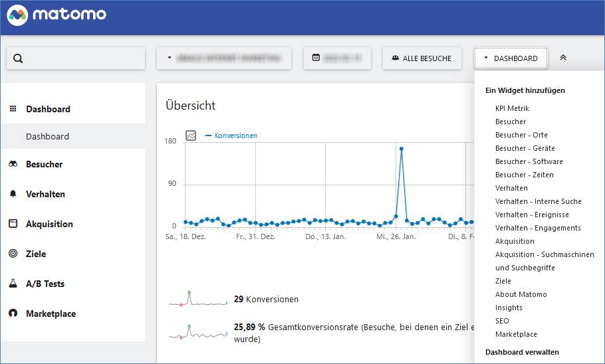Choose About Matomo widget category
Image resolution: width=605 pixels, height=364 pixels.
pos(521,294)
